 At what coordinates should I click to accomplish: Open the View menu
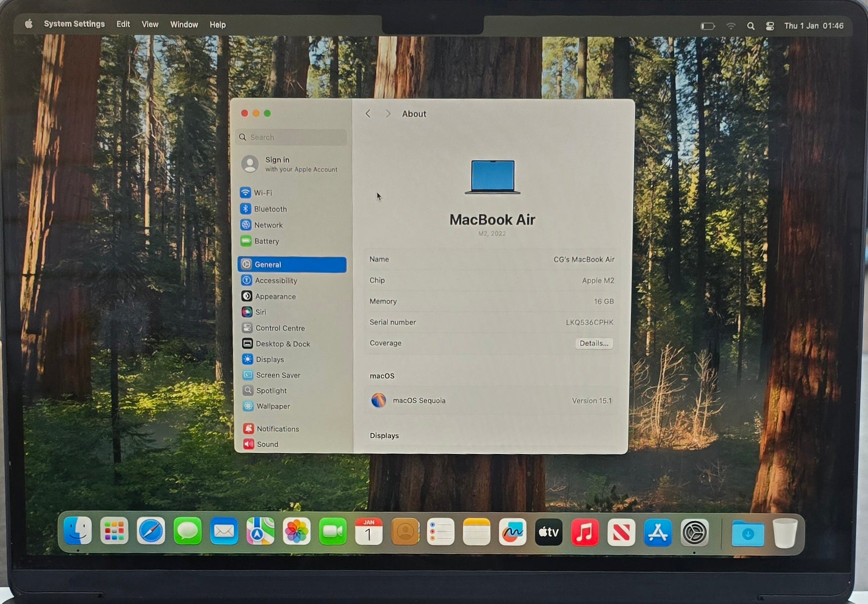(x=150, y=25)
